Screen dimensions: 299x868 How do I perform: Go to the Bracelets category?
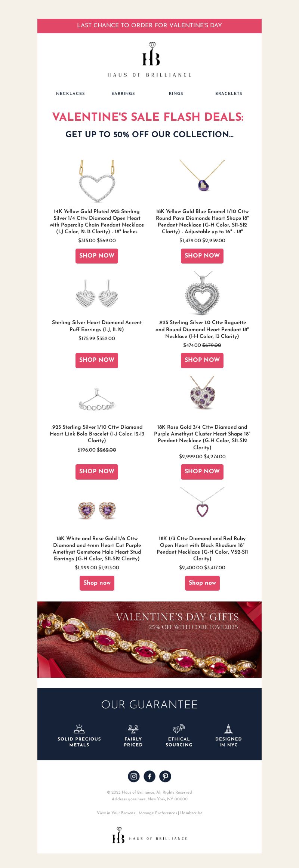229,93
